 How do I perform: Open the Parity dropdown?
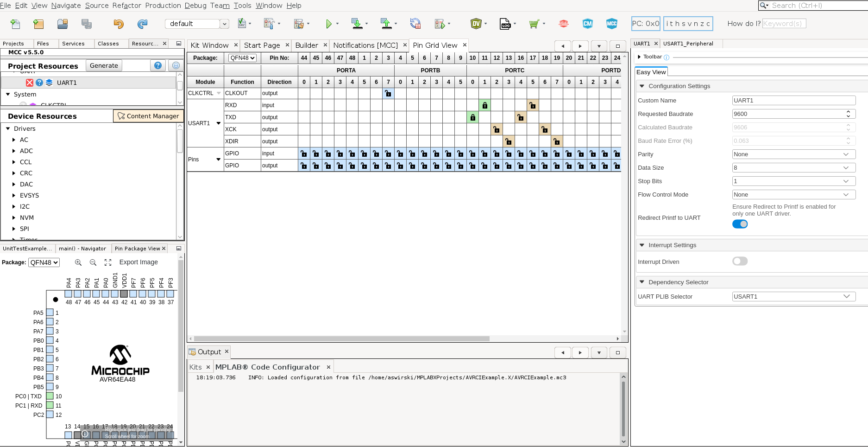point(794,154)
